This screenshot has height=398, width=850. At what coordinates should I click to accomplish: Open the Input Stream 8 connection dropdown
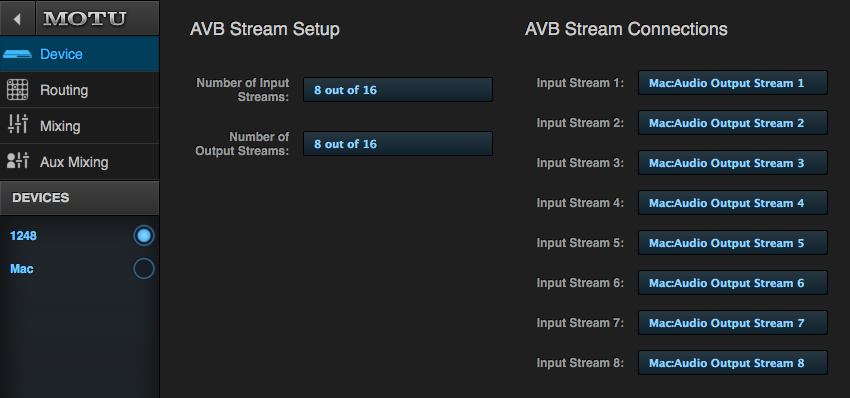pyautogui.click(x=733, y=363)
